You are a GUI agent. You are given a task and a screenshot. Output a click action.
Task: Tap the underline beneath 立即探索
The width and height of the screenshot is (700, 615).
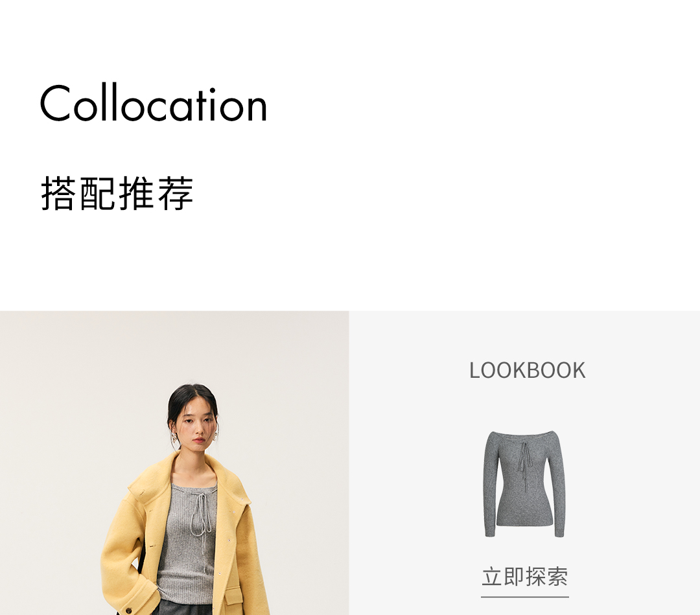[x=524, y=596]
